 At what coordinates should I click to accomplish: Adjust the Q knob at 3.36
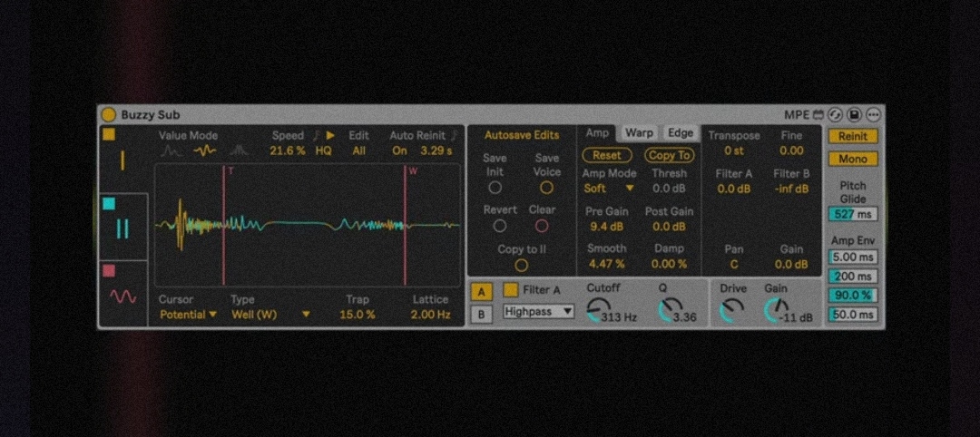pos(671,310)
